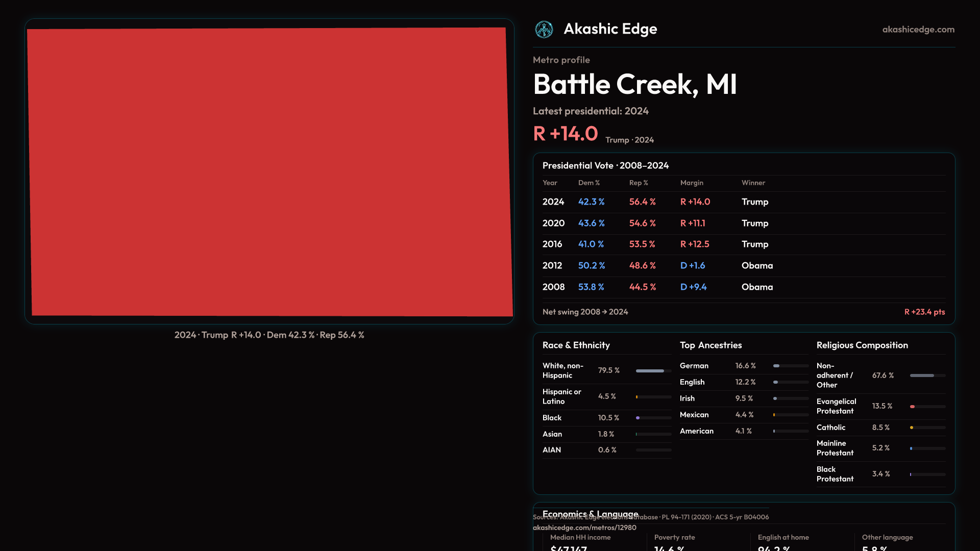Click the Akashic Edge logo icon
Viewport: 980px width, 551px height.
coord(544,30)
